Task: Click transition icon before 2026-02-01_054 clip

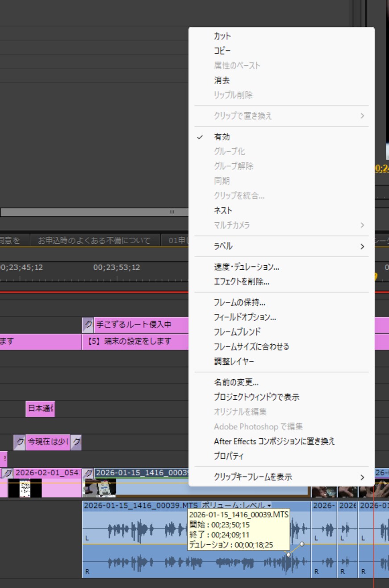Action: point(8,473)
